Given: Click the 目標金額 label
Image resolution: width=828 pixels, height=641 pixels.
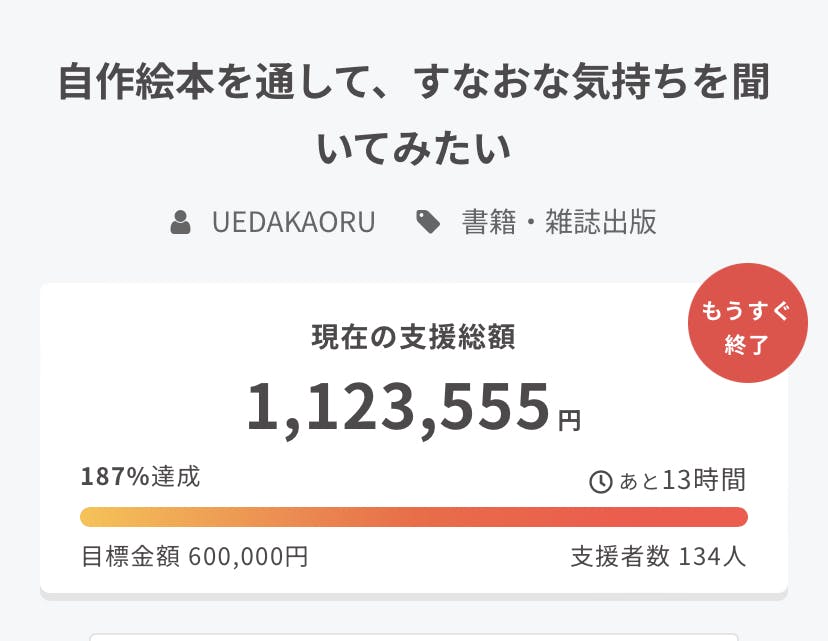Looking at the screenshot, I should click(130, 556).
